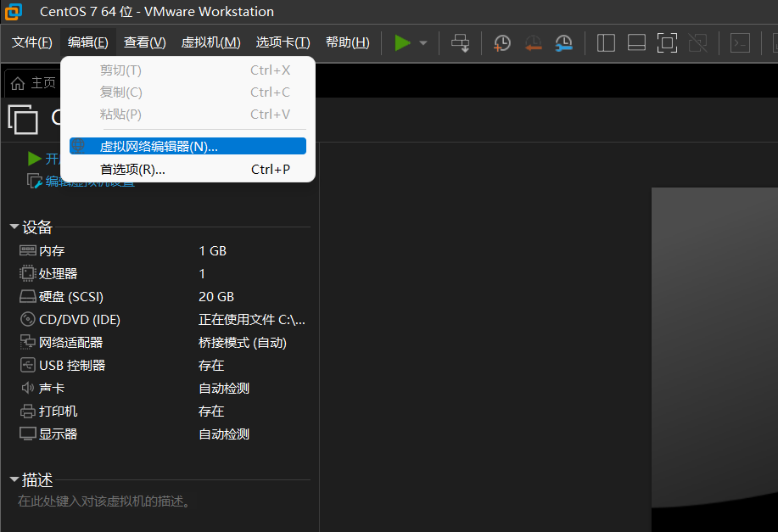Click the 编辑虚拟机设置 link

pyautogui.click(x=90, y=181)
